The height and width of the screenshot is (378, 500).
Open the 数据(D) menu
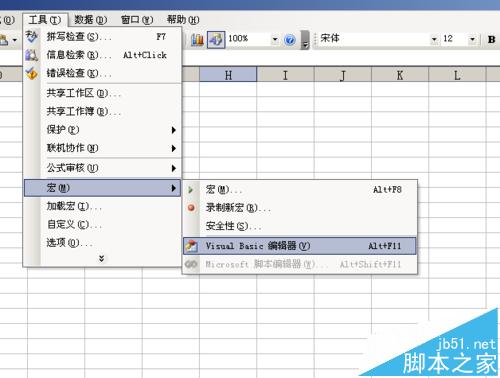pyautogui.click(x=90, y=20)
